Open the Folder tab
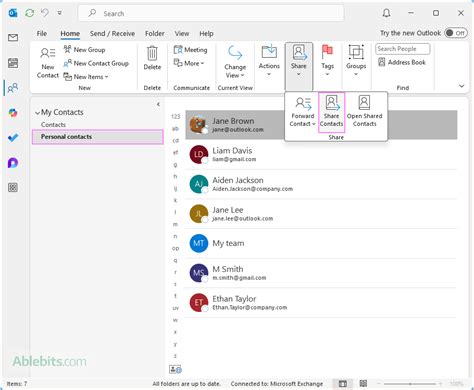 point(155,34)
